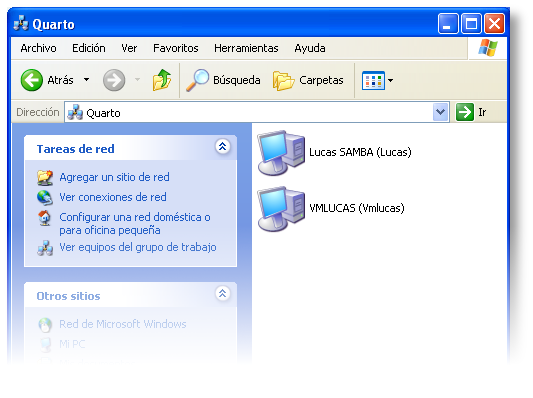The width and height of the screenshot is (533, 398).
Task: Click the home network setup house icon
Action: point(45,218)
